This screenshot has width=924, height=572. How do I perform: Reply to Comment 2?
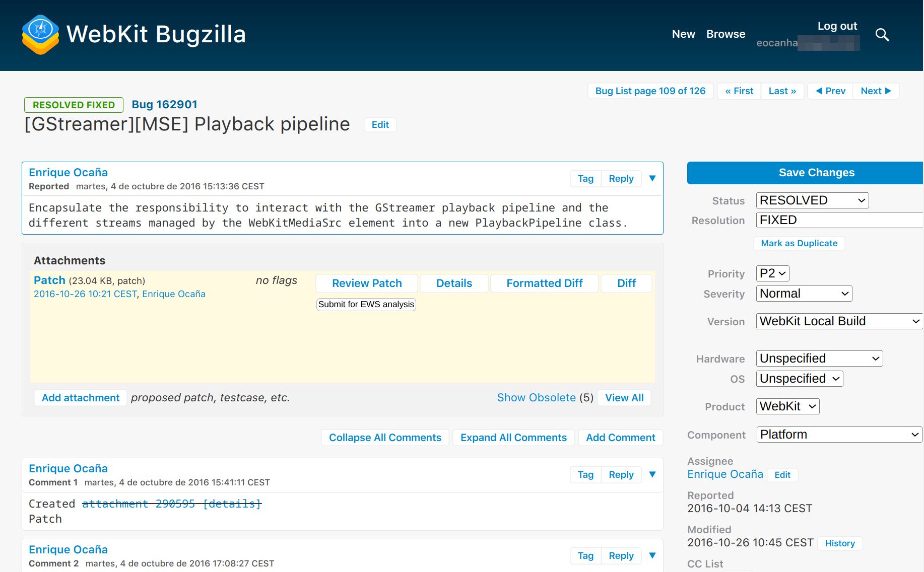[x=621, y=556]
